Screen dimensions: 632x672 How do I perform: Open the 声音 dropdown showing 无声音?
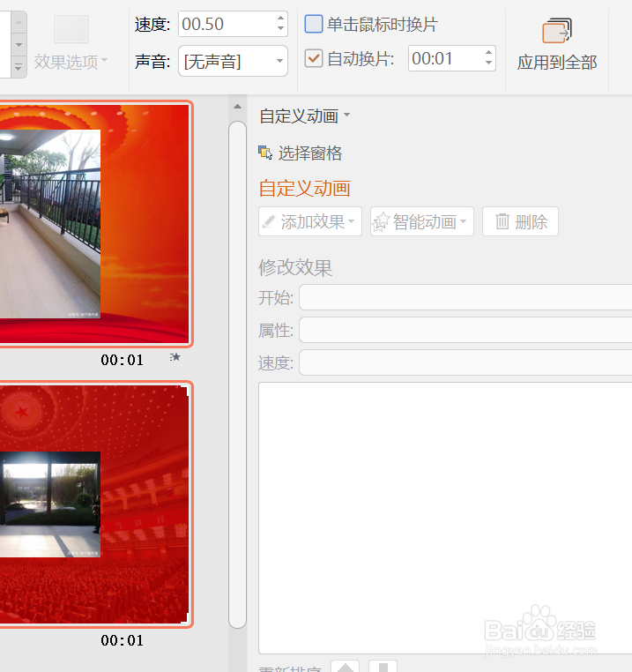click(233, 61)
